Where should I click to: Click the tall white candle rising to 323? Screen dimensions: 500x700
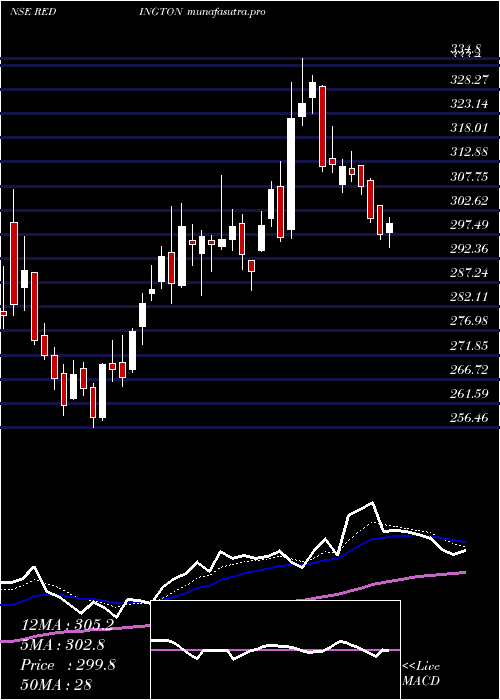[291, 174]
